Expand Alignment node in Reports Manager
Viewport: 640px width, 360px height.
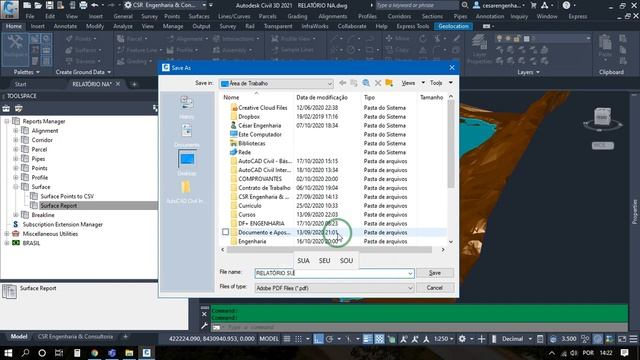pos(16,131)
